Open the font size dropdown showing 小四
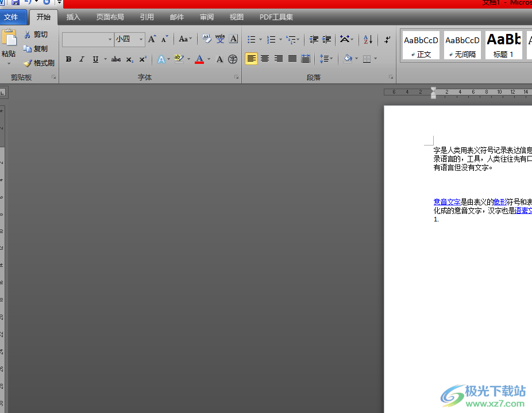This screenshot has height=413, width=532. tap(141, 39)
